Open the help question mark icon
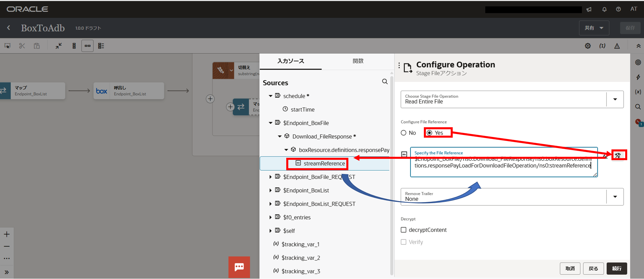This screenshot has height=279, width=644. (x=618, y=9)
